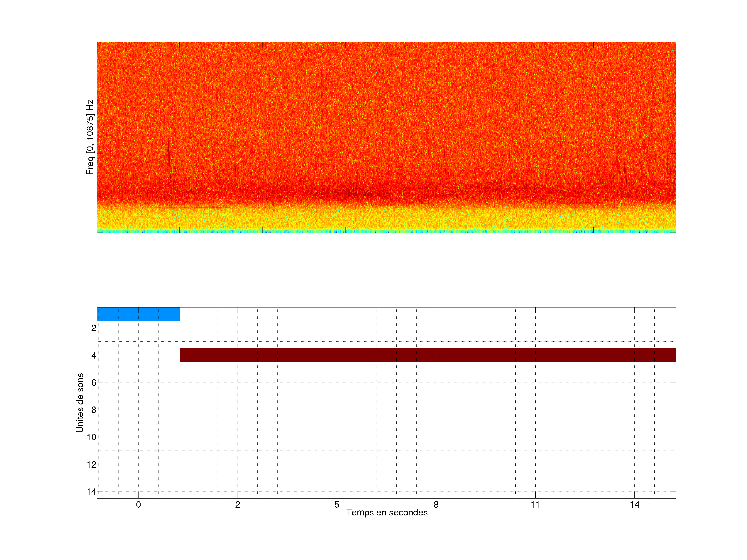The width and height of the screenshot is (747, 560).
Task: Click the 'Unites de sons' vertical axis label
Action: click(80, 402)
